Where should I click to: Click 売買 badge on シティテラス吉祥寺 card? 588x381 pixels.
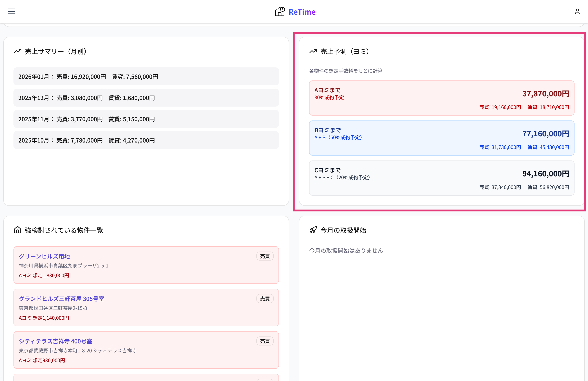(265, 341)
